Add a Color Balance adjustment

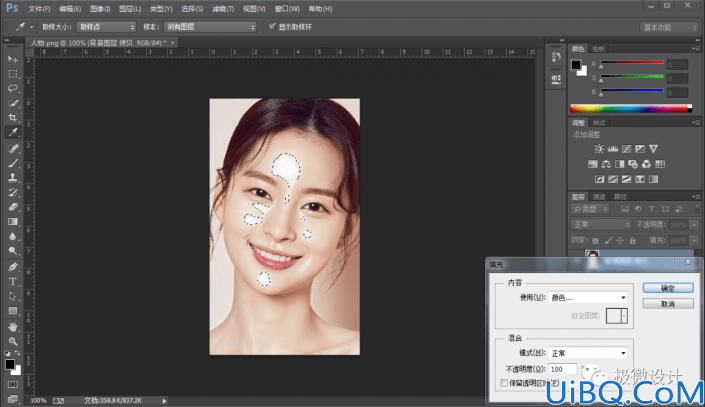tap(606, 164)
